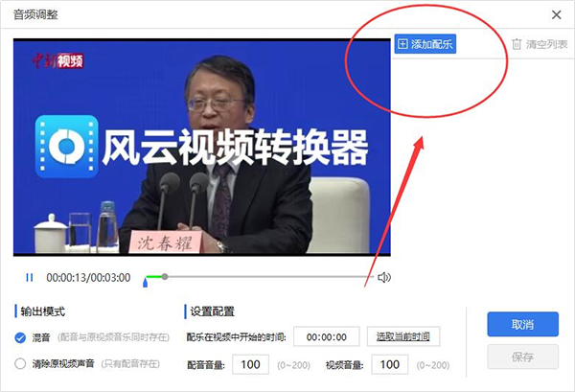575x392 pixels.
Task: Pause the video preview playback
Action: click(29, 278)
